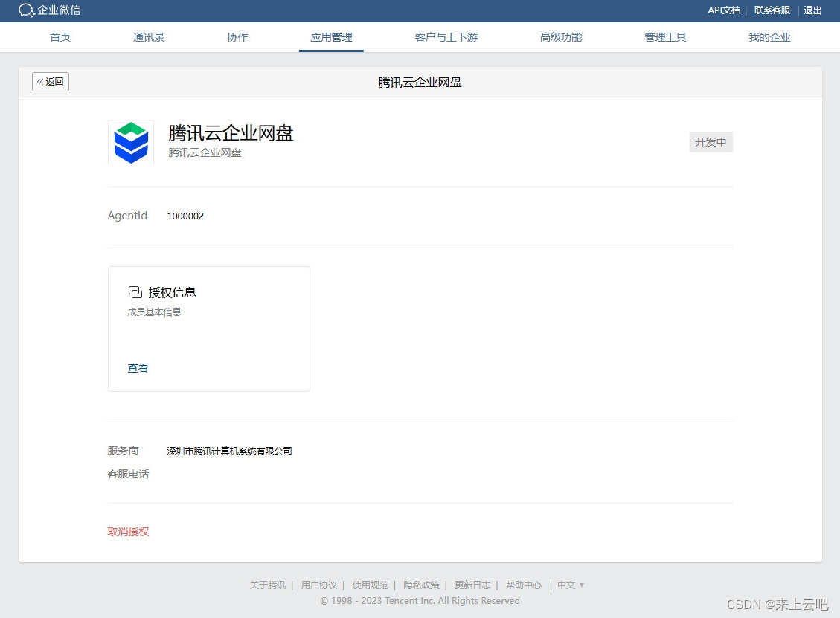This screenshot has width=840, height=618.
Task: Log out via the 退出 link
Action: click(x=812, y=10)
